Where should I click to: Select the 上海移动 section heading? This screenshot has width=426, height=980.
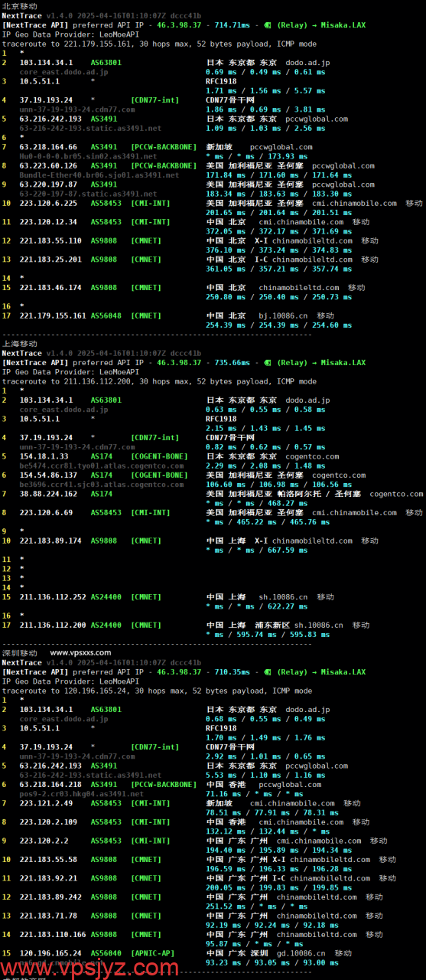(19, 344)
